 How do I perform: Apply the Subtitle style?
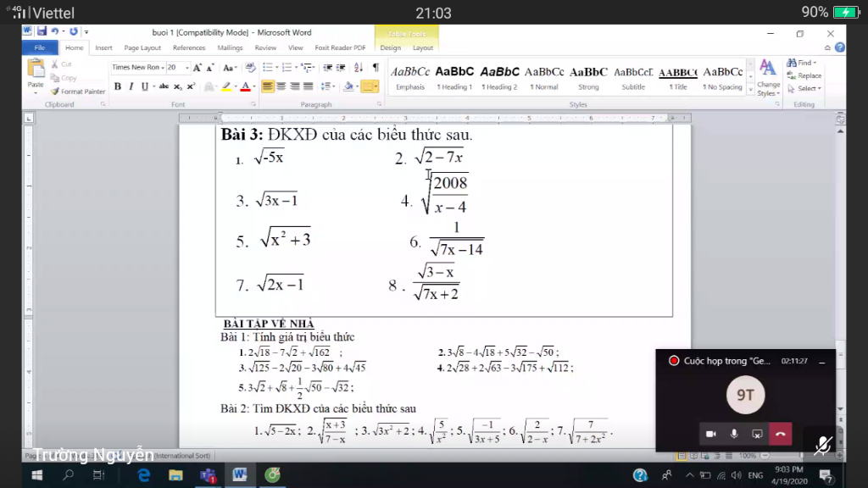[x=633, y=77]
